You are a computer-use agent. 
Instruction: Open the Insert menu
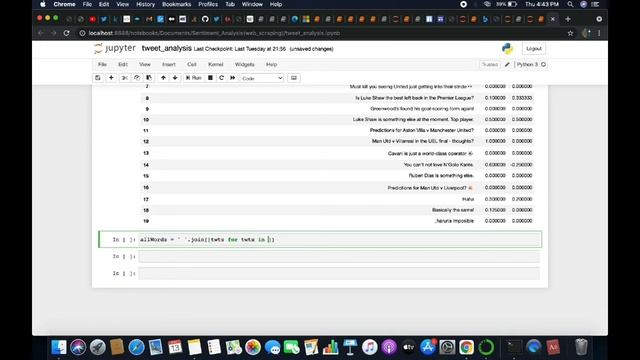click(x=169, y=64)
